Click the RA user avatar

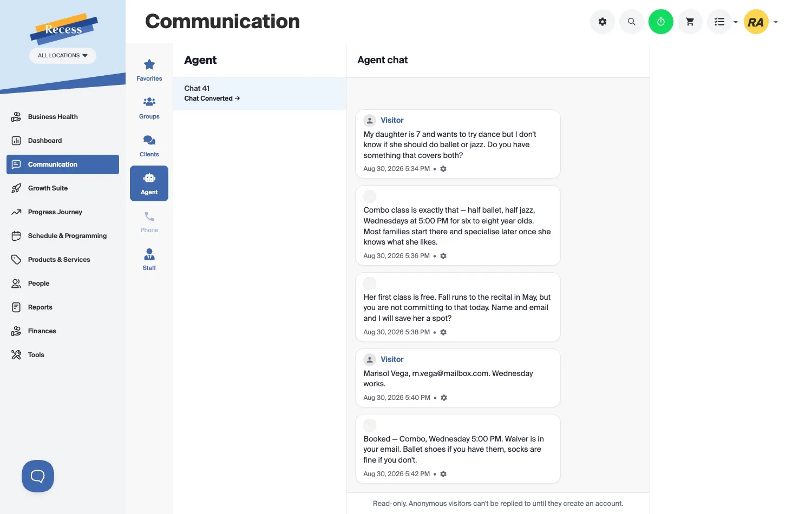coord(756,22)
